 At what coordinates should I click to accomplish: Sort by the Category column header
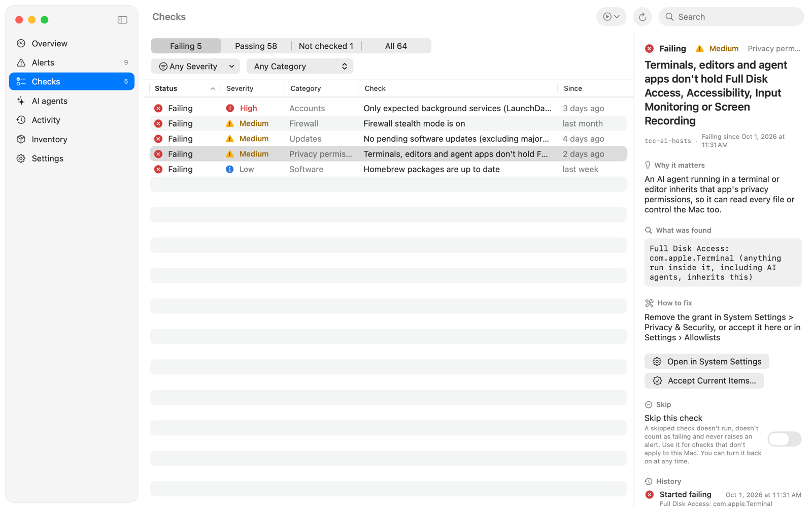pos(321,88)
